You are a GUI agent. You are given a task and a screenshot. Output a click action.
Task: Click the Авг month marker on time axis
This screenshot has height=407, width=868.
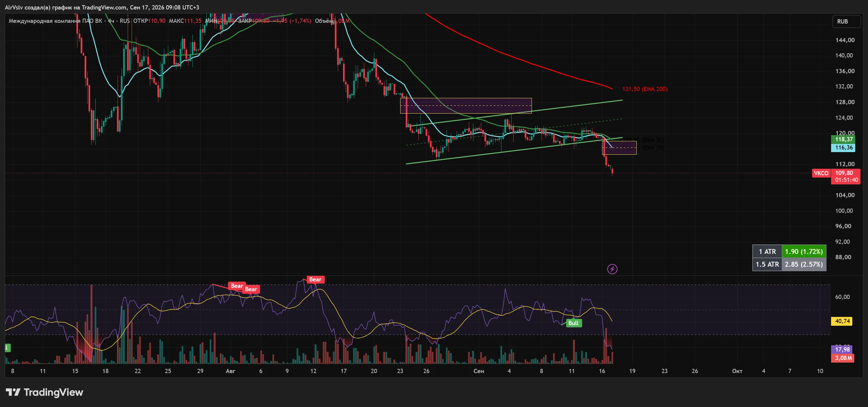(x=231, y=371)
